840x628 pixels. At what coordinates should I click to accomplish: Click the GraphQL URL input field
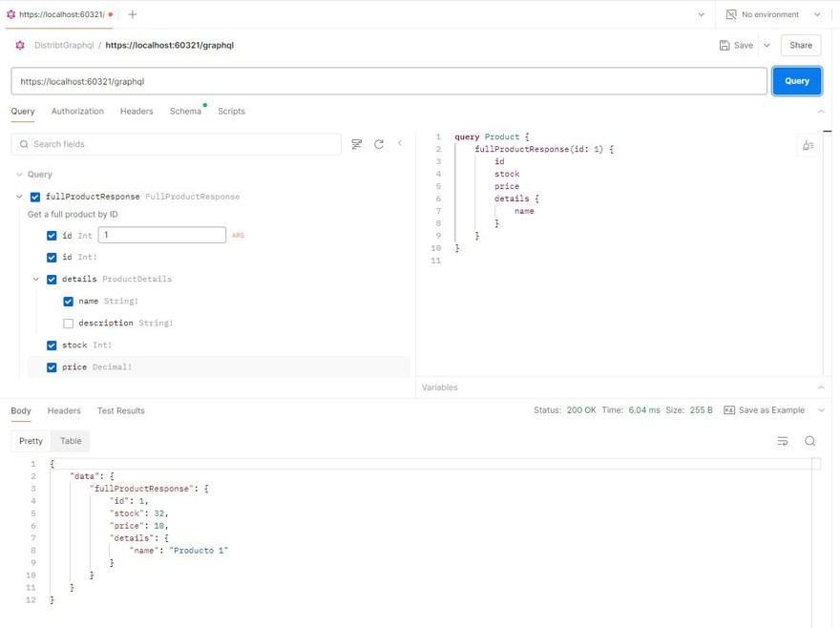click(388, 81)
